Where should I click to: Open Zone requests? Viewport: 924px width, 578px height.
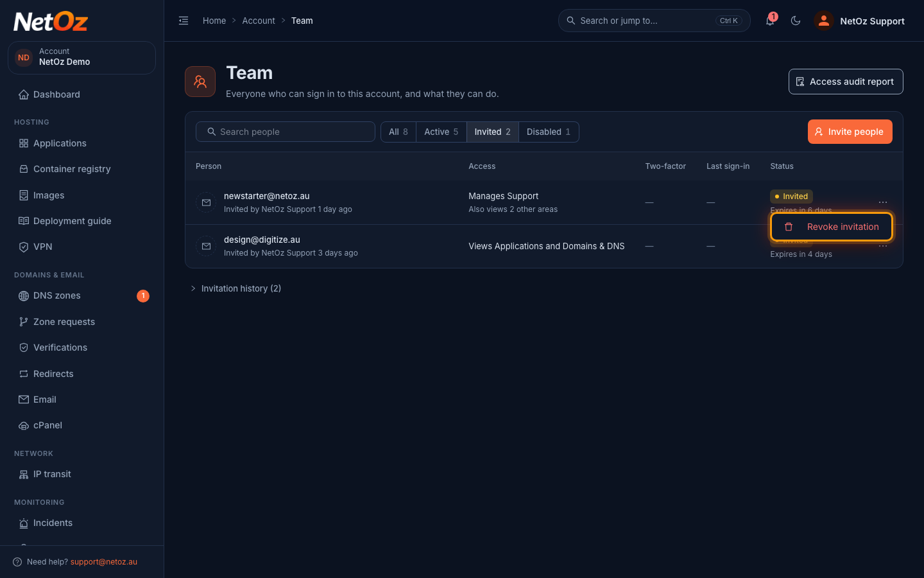click(x=81, y=322)
